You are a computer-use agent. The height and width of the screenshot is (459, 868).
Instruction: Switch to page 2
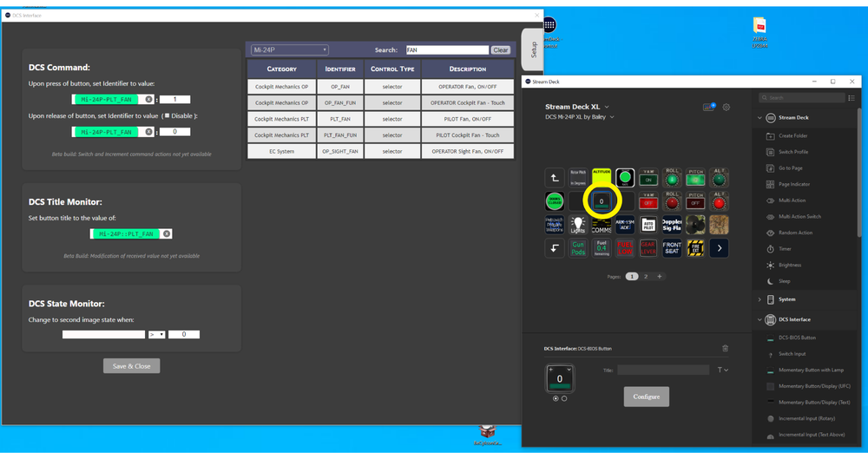646,276
